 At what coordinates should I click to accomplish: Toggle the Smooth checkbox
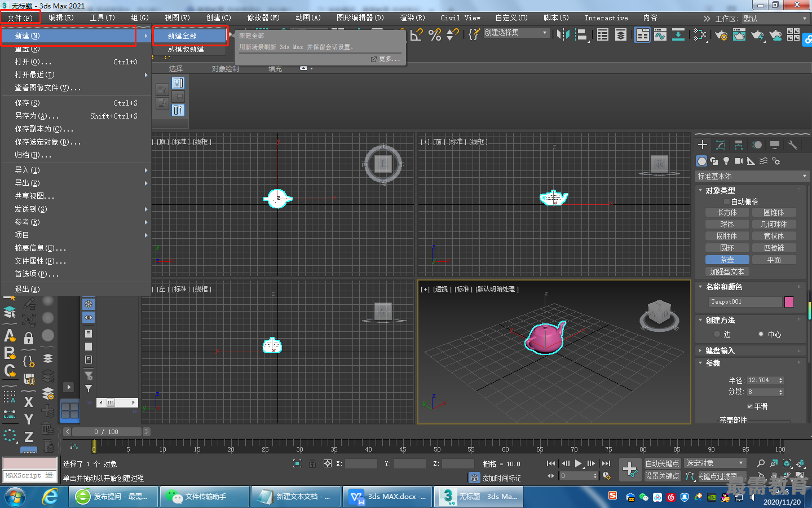tap(750, 406)
